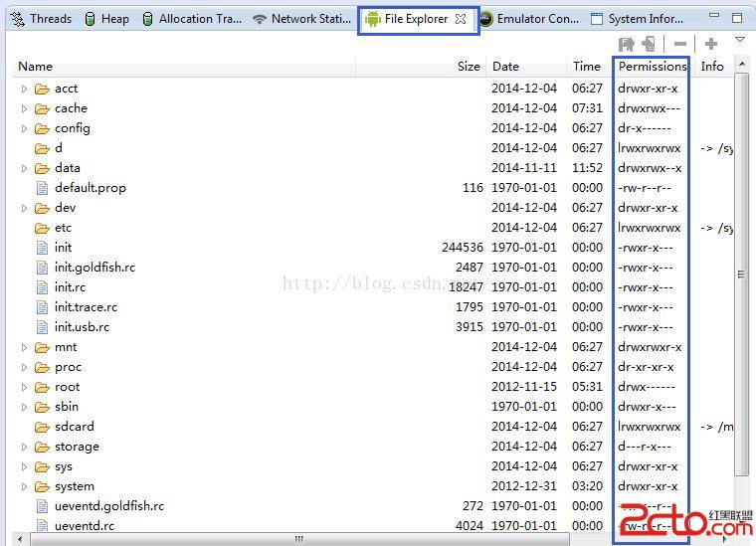The height and width of the screenshot is (546, 756).
Task: Open the Network Statistics tab
Action: (x=302, y=19)
